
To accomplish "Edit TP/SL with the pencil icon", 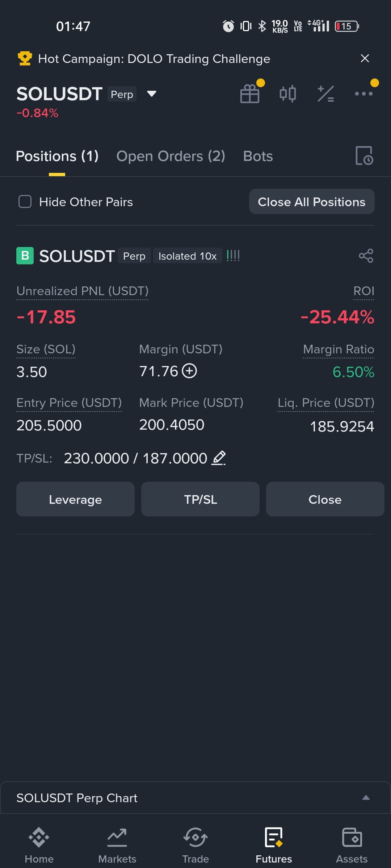I will [219, 458].
